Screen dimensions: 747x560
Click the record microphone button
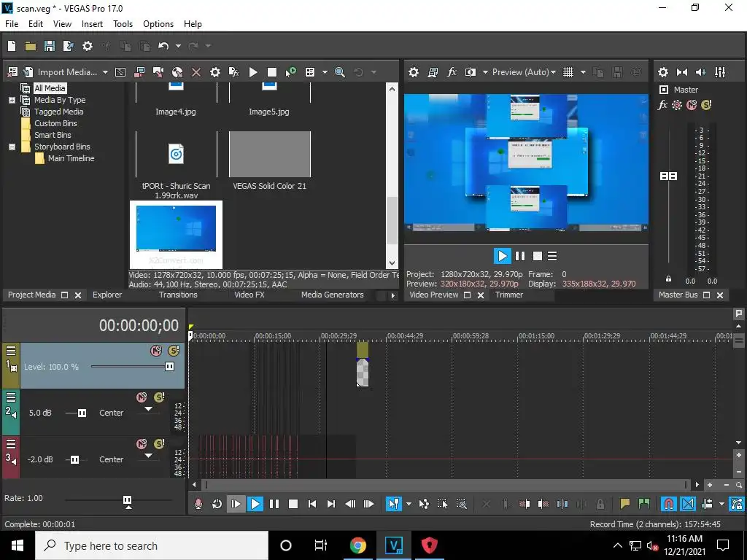(x=198, y=504)
